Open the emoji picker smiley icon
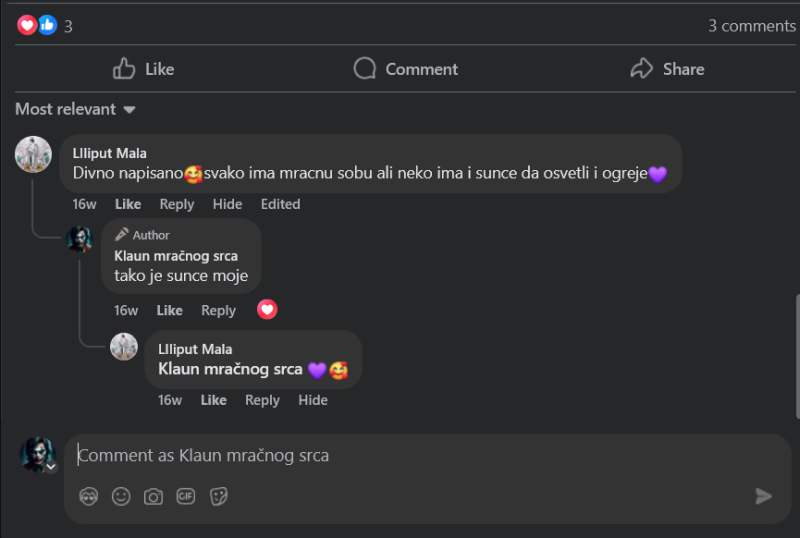The width and height of the screenshot is (800, 538). point(121,496)
